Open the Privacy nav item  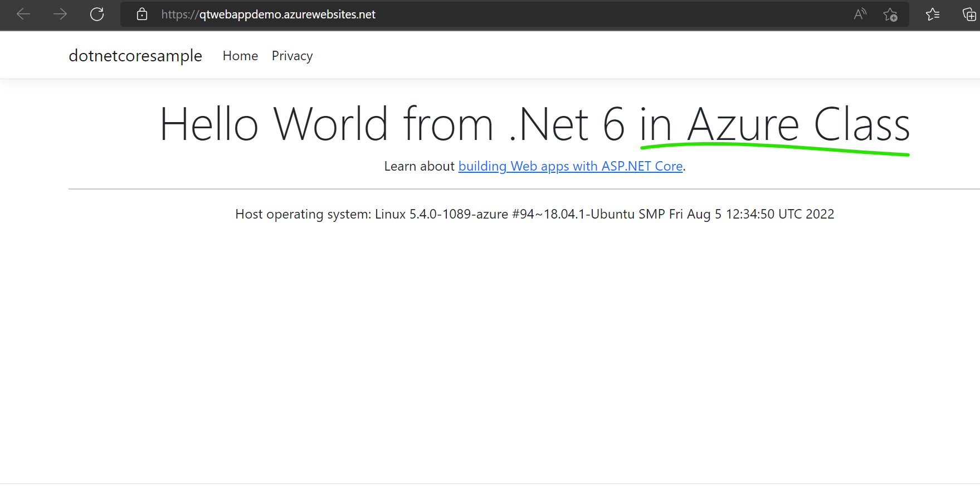[x=292, y=56]
